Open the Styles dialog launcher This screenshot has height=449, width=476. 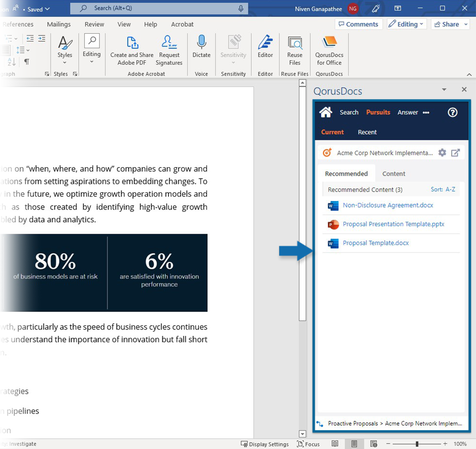click(75, 74)
